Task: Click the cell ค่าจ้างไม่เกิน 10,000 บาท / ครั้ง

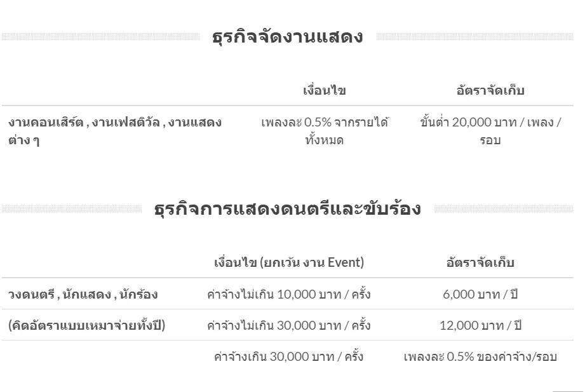Action: tap(289, 295)
